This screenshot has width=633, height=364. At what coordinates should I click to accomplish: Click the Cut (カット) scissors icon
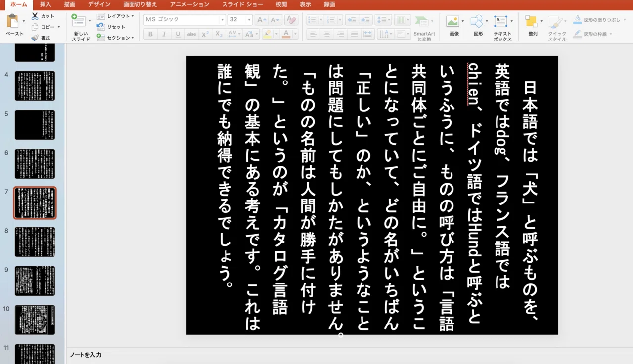click(35, 16)
